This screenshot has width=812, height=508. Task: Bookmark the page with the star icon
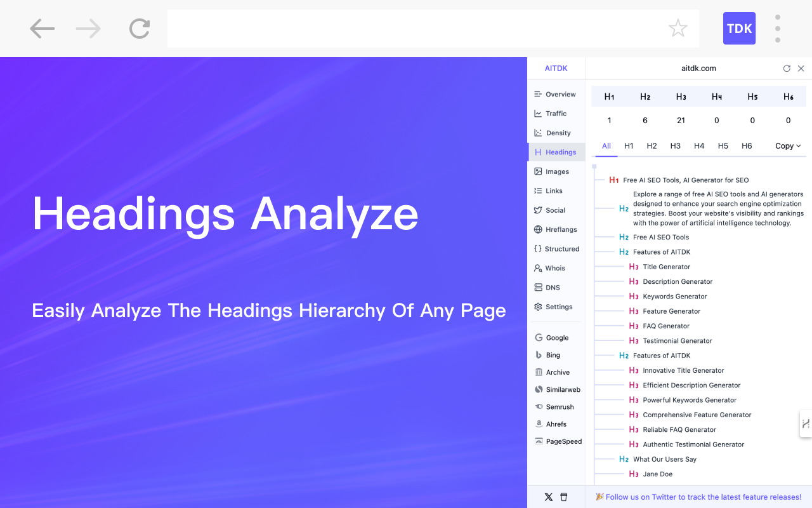tap(678, 28)
